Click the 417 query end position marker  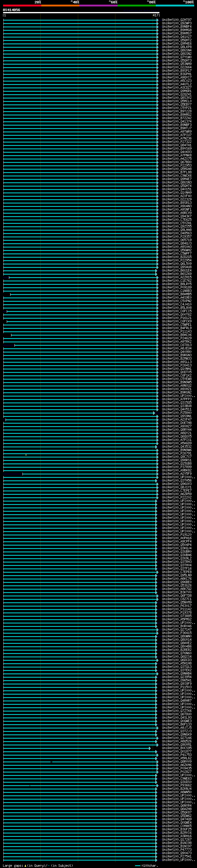click(155, 15)
